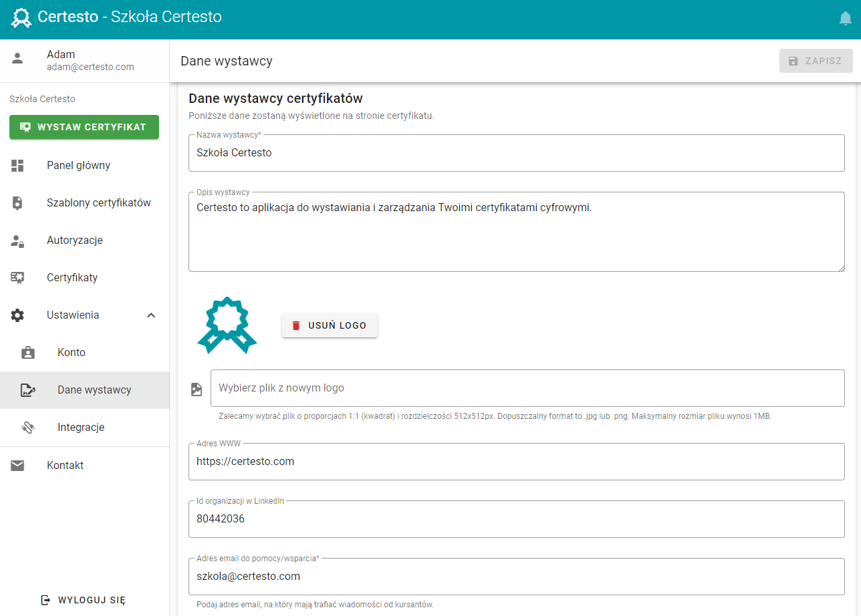The width and height of the screenshot is (861, 616).
Task: Select Integracje in settings
Action: pos(84,428)
